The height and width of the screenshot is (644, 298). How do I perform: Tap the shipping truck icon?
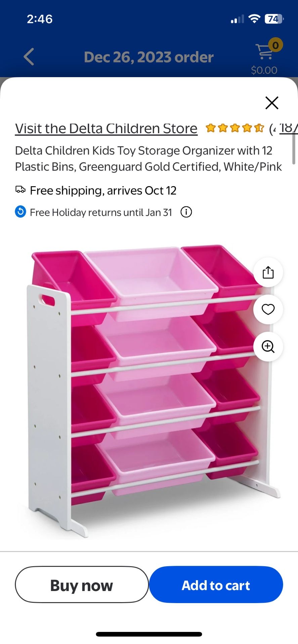tap(20, 190)
